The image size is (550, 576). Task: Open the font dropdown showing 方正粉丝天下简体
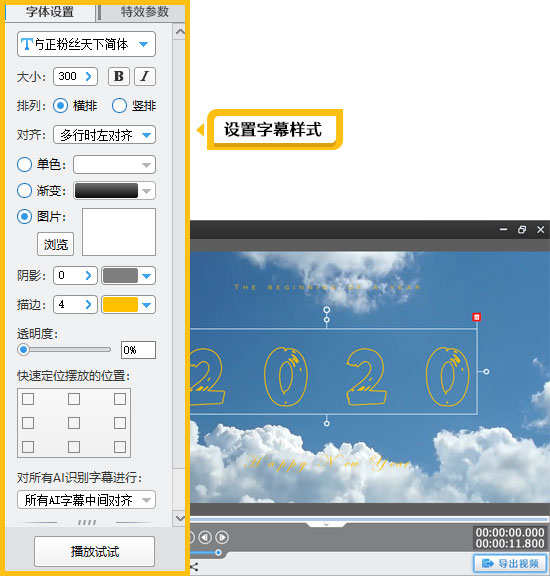click(x=86, y=44)
